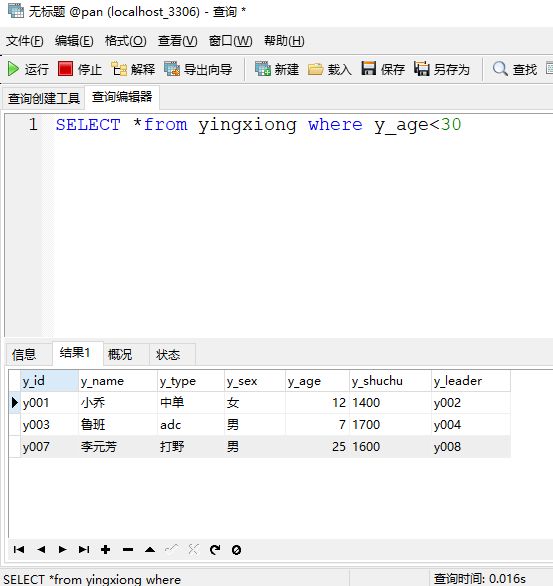This screenshot has height=586, width=553.
Task: Open the 文件(F) menu
Action: tap(24, 40)
